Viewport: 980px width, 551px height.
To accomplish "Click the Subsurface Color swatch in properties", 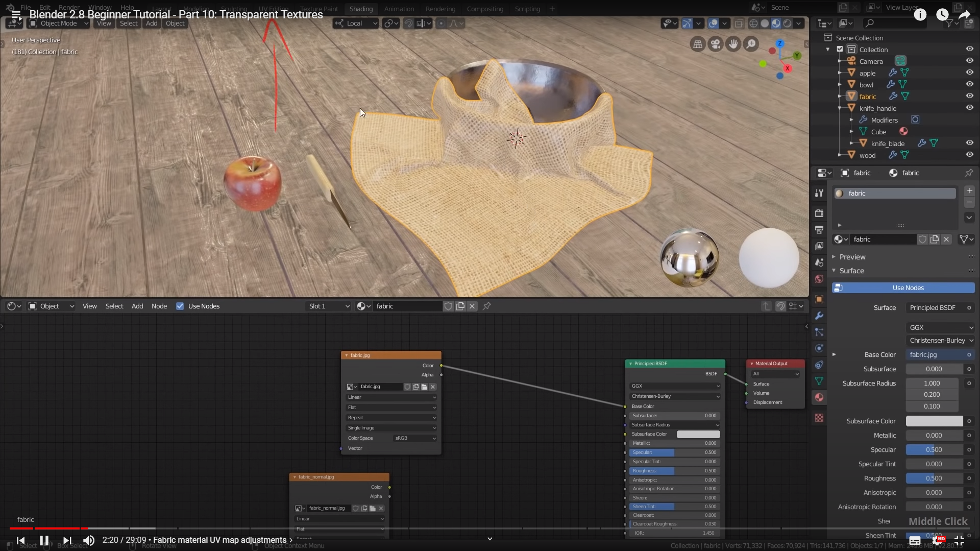I will coord(934,421).
